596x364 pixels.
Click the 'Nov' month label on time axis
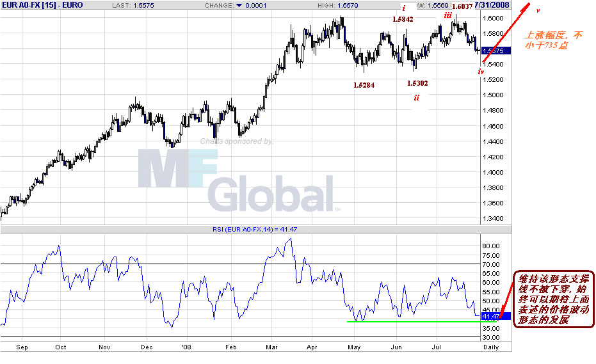coord(104,347)
